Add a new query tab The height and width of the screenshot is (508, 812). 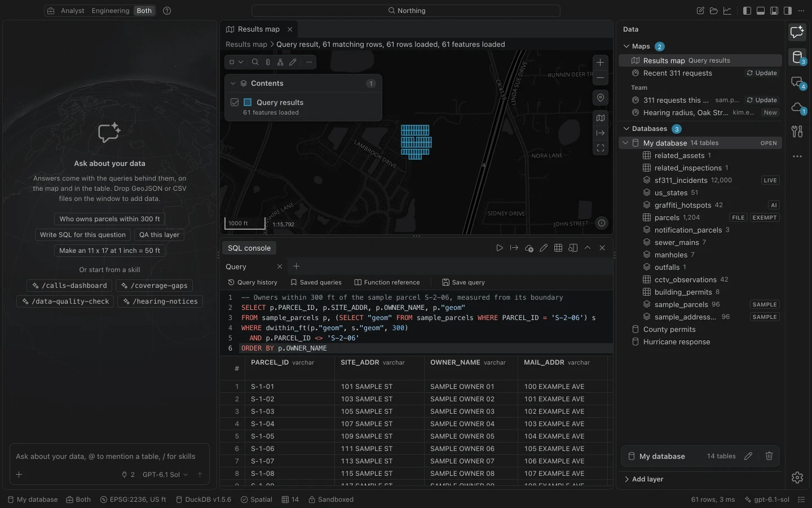pyautogui.click(x=297, y=266)
